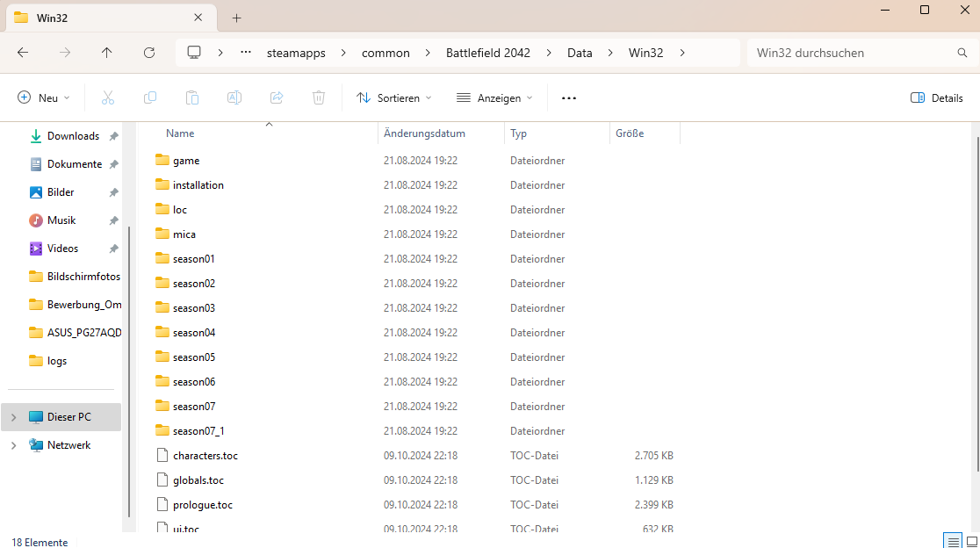The image size is (980, 548).
Task: Go back to previous folder
Action: 23,53
